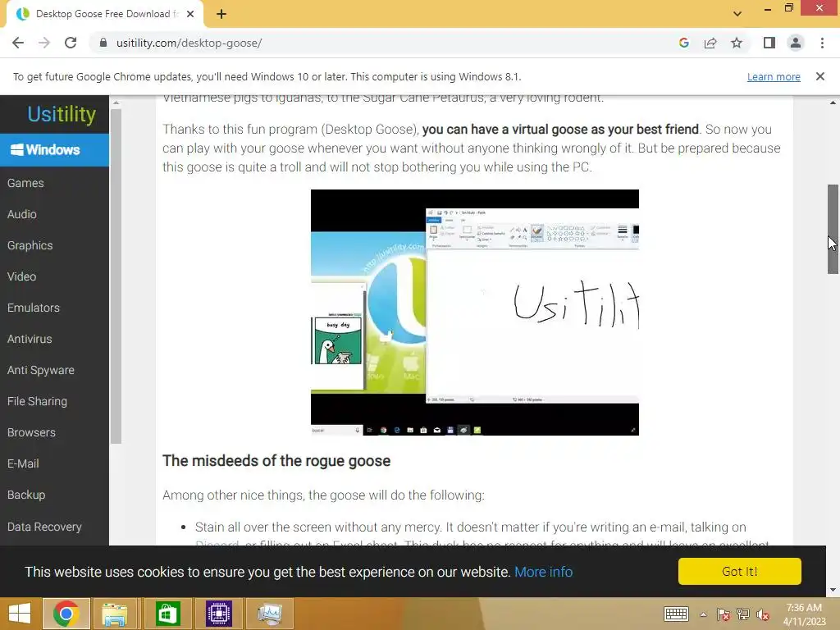This screenshot has width=840, height=630.
Task: Open the More info cookie link
Action: tap(543, 572)
